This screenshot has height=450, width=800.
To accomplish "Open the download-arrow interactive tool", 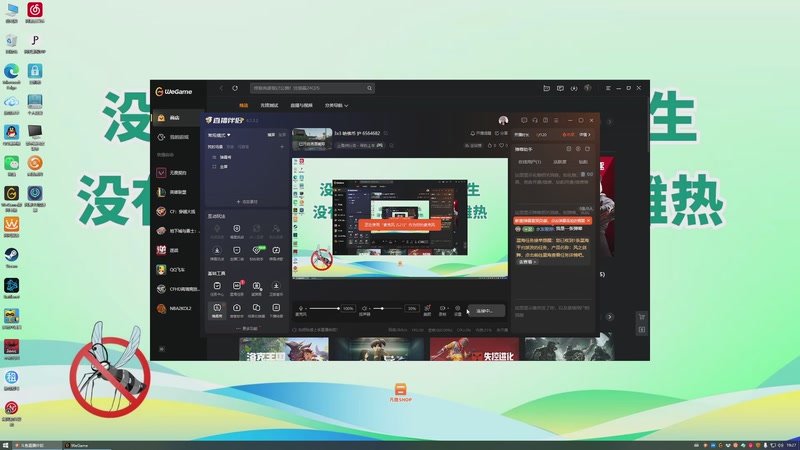I will click(x=217, y=253).
